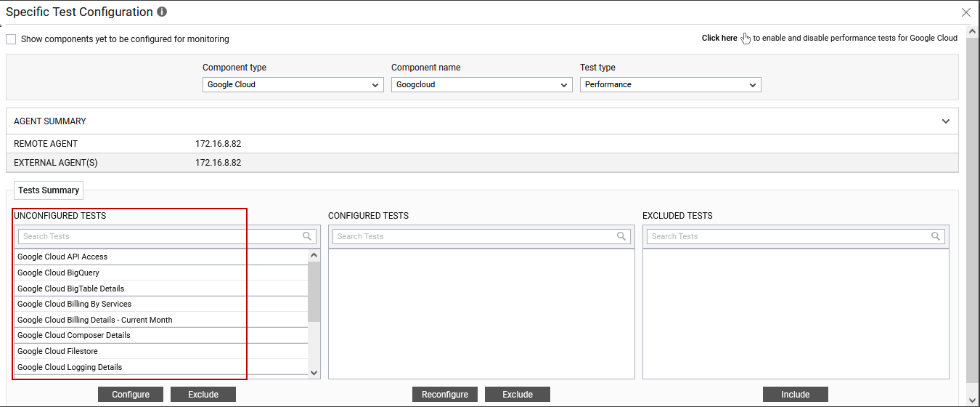Switch to the Tests Summary tab
980x407 pixels.
(x=49, y=190)
